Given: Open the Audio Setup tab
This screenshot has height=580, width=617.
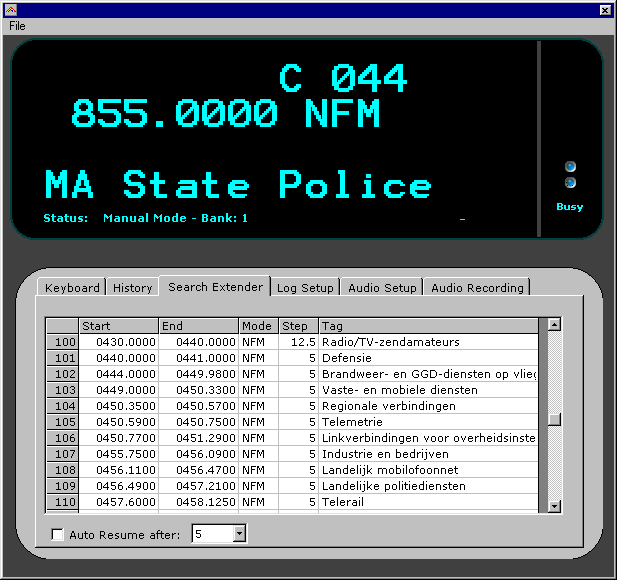Looking at the screenshot, I should click(382, 288).
